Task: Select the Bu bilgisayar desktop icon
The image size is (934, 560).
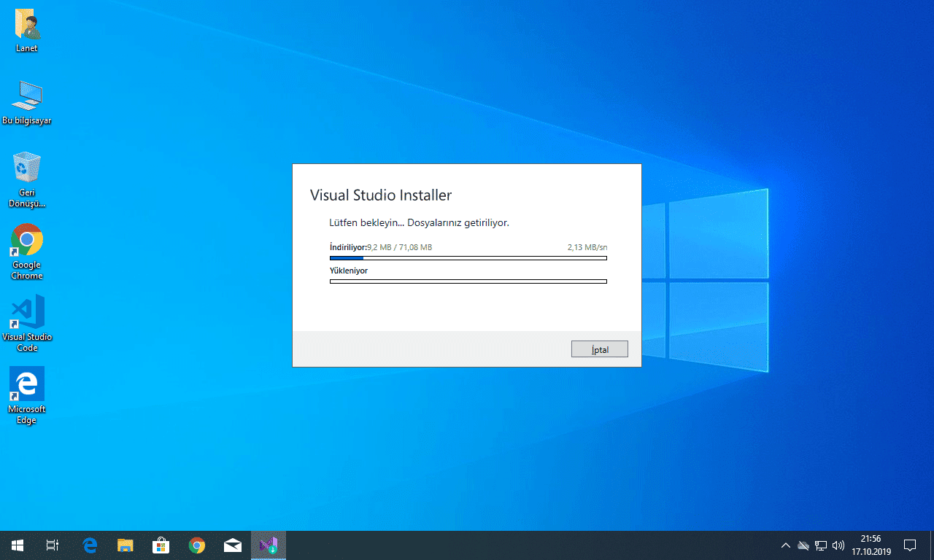Action: [27, 103]
